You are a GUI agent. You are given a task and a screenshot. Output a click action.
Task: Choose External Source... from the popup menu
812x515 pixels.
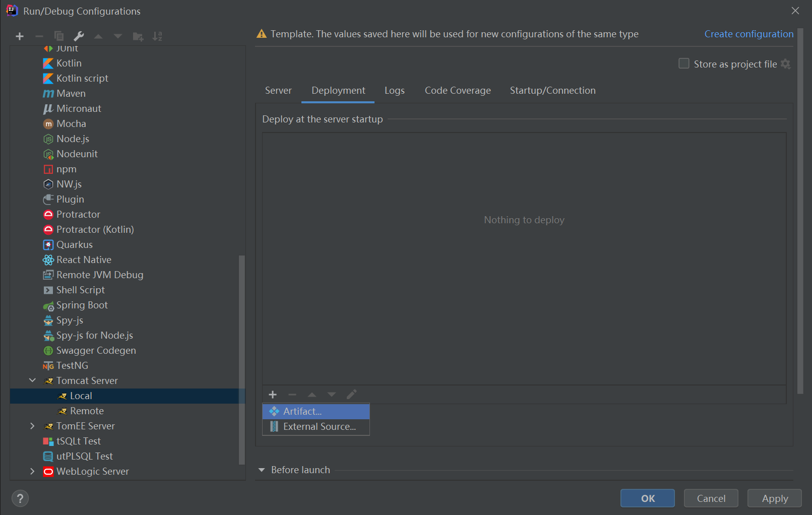tap(316, 427)
